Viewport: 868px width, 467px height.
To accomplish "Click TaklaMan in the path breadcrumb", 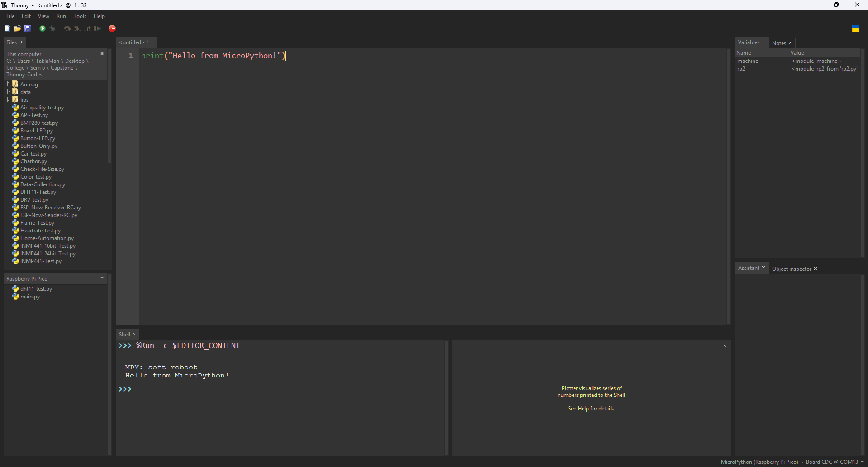I will click(x=47, y=61).
